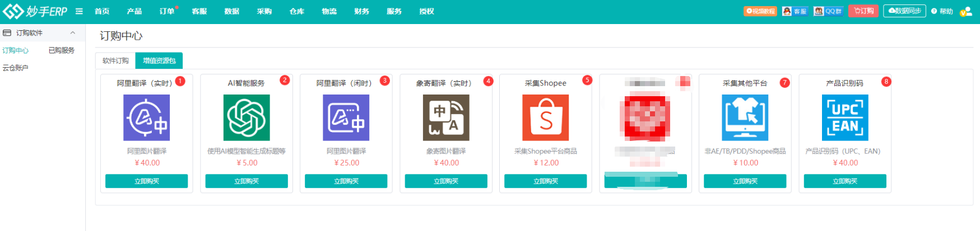This screenshot has width=980, height=231.
Task: Open the 物流 menu
Action: [x=329, y=11]
